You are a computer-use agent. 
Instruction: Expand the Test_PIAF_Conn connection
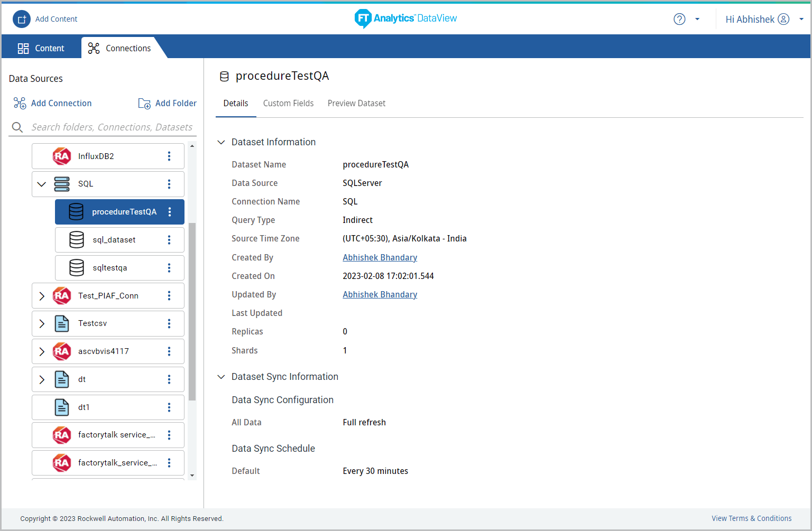click(42, 296)
